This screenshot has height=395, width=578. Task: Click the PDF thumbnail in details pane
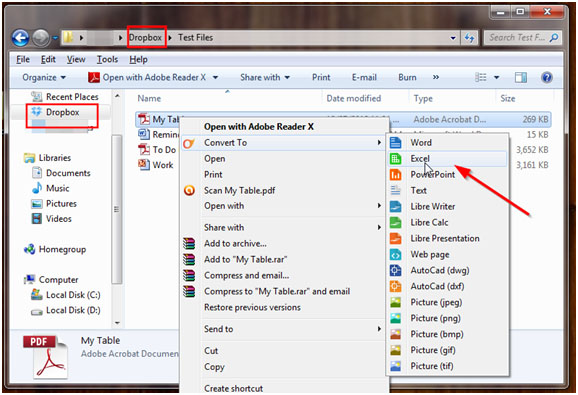[x=45, y=356]
